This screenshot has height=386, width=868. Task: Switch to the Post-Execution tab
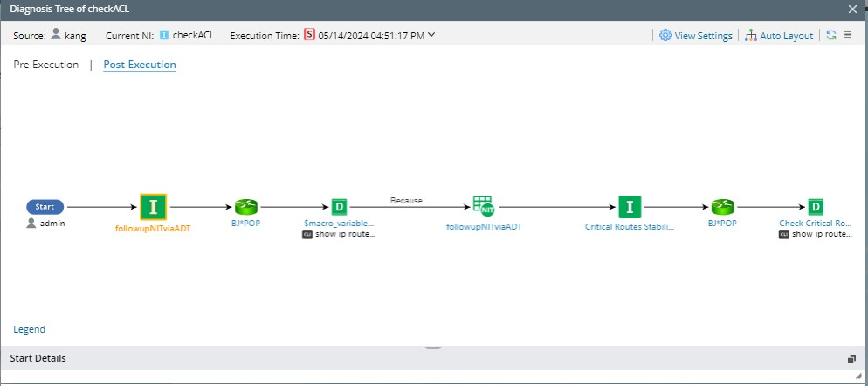pos(140,65)
